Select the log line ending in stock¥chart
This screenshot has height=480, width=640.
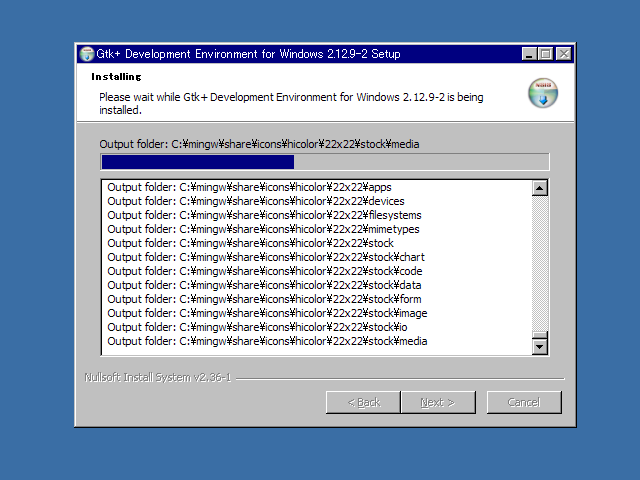(266, 257)
